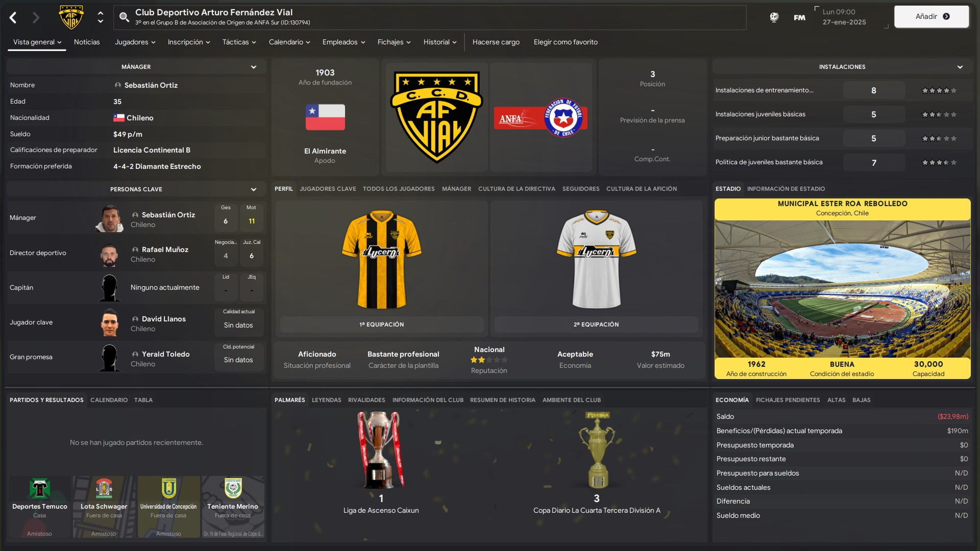Switch to Todos los jugadores tab

[399, 189]
